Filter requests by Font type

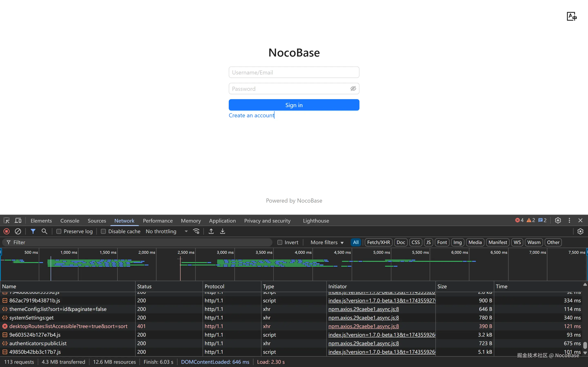click(442, 242)
